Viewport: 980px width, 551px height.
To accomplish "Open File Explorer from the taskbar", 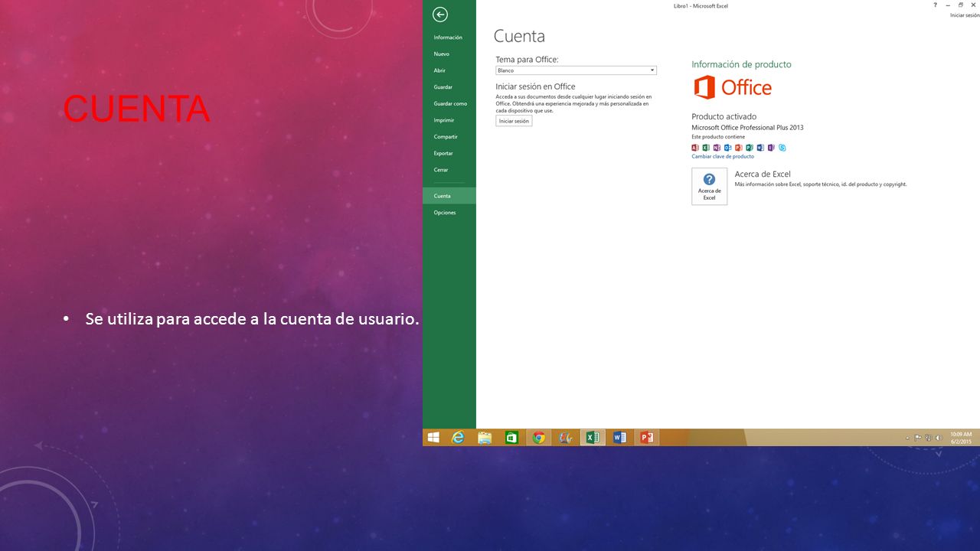I will tap(485, 438).
